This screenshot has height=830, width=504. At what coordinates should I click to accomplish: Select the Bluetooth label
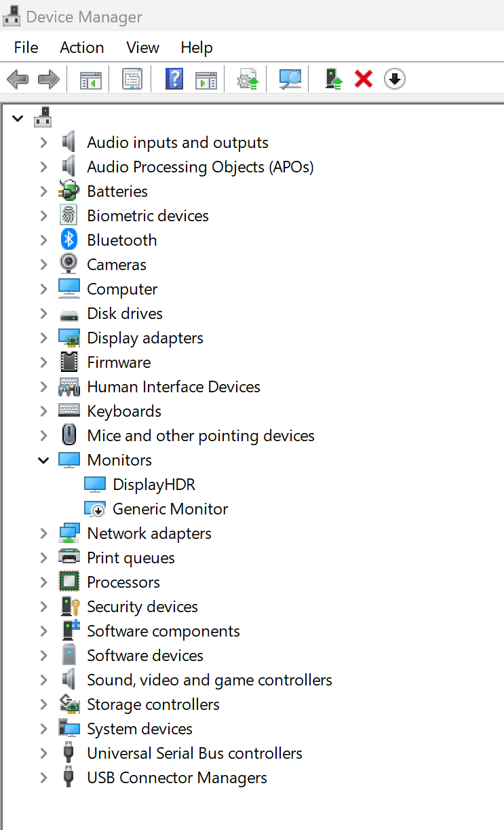(x=122, y=240)
